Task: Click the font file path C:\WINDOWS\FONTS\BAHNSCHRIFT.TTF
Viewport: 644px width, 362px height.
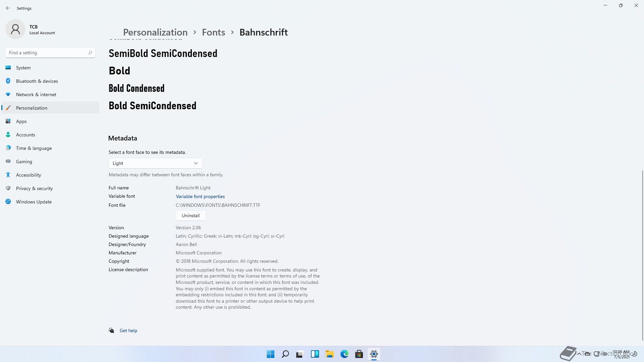Action: [x=218, y=205]
